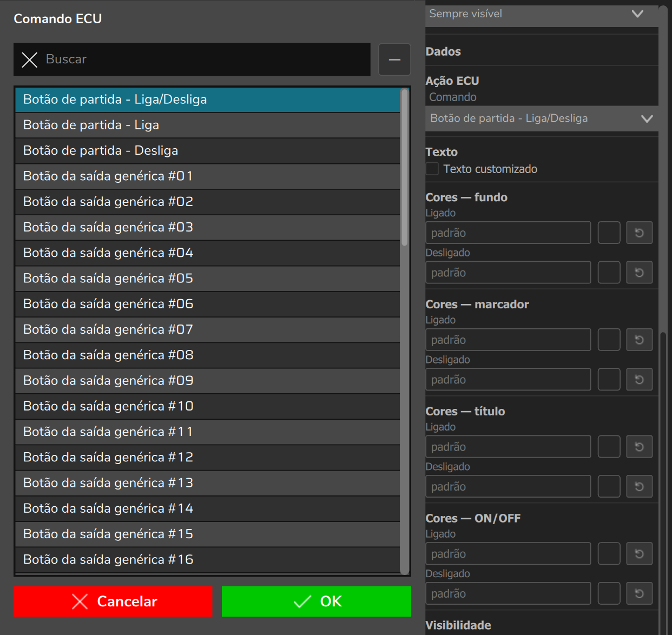Confirm selection with the green OK button

pyautogui.click(x=317, y=601)
